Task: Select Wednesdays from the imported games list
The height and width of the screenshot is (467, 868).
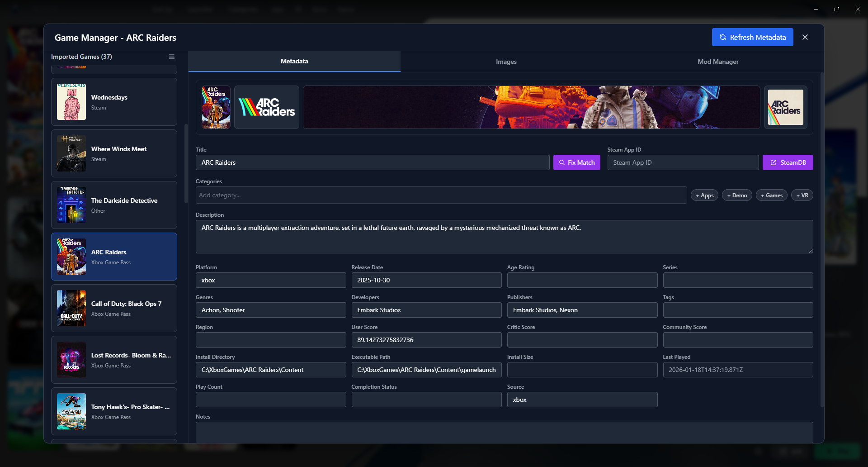Action: (x=113, y=102)
